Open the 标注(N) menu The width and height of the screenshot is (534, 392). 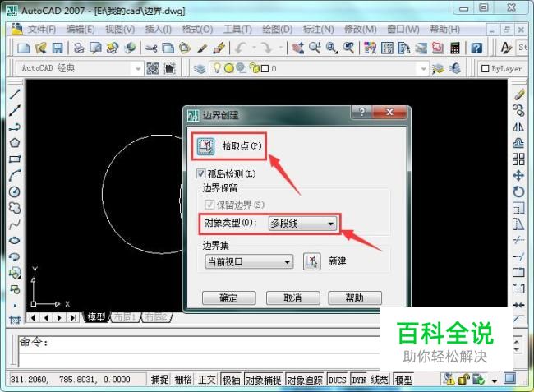[x=318, y=30]
